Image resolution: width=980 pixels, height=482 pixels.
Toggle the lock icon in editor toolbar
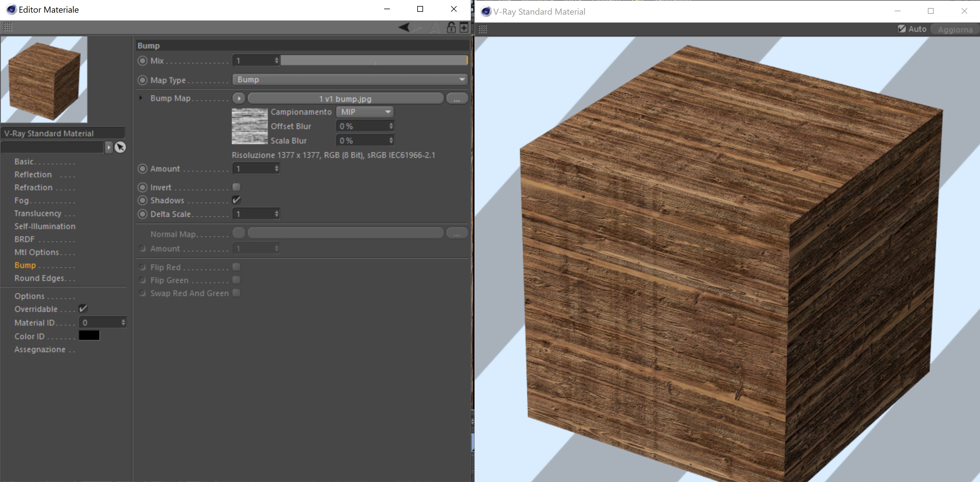click(x=451, y=27)
